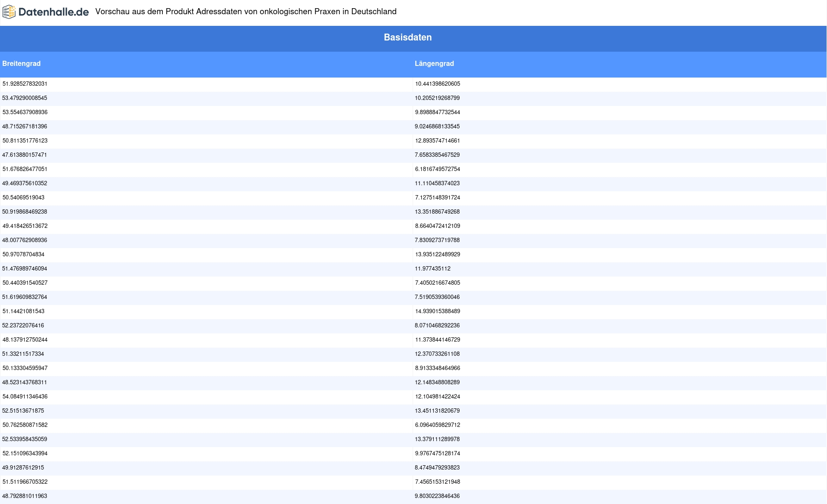Screen dimensions: 827x504
Task: Click longitude value 10.205219268799
Action: click(437, 98)
